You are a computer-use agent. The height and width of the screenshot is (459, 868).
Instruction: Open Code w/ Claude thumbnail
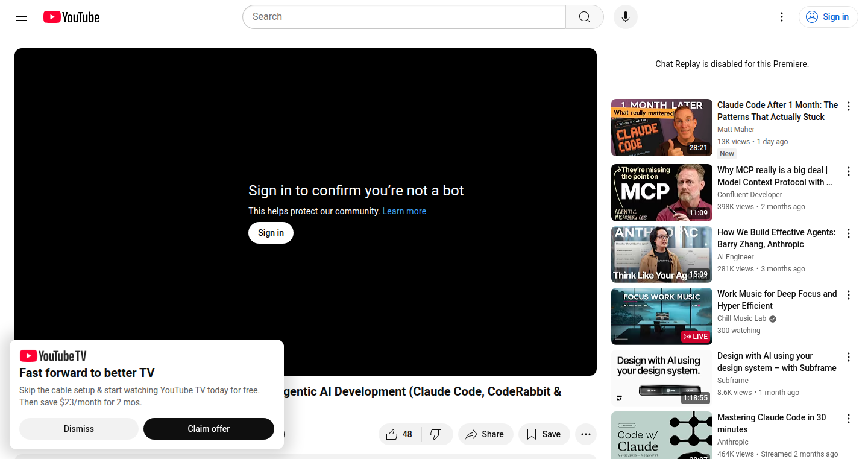coord(662,435)
